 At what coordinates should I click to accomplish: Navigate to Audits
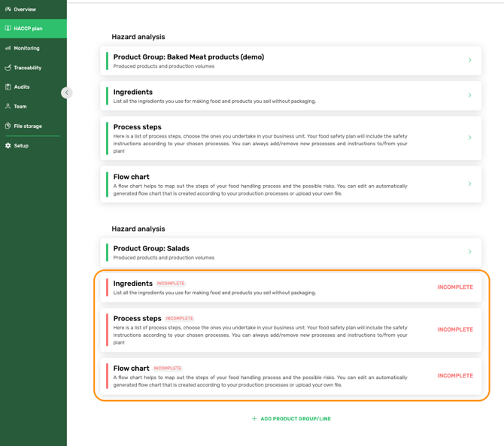pos(33,87)
